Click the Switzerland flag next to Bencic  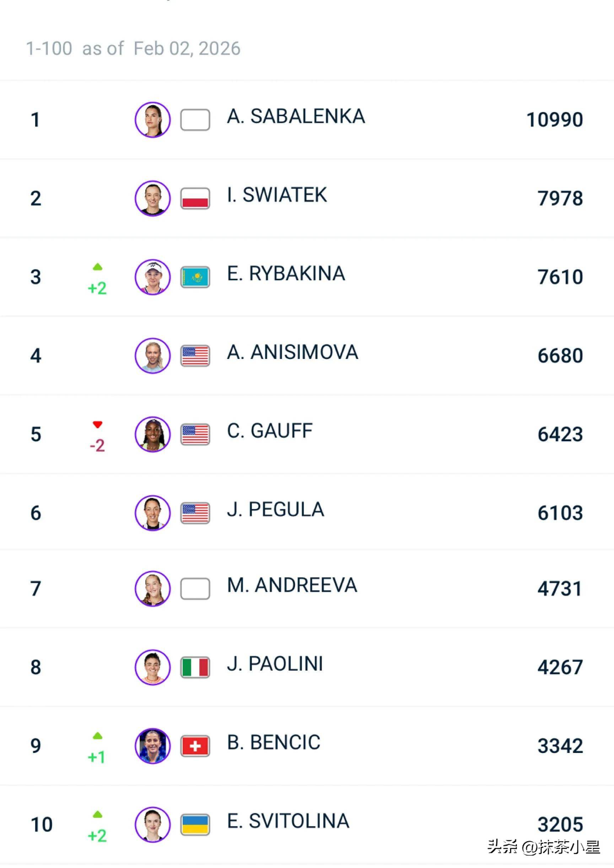point(195,746)
